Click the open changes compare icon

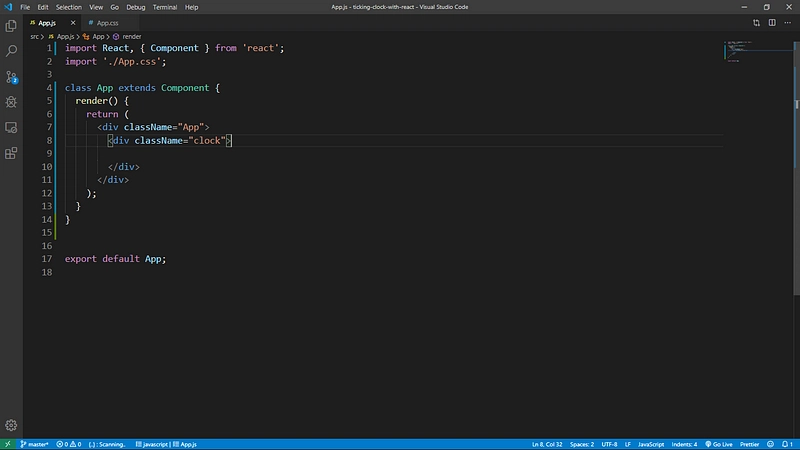756,22
